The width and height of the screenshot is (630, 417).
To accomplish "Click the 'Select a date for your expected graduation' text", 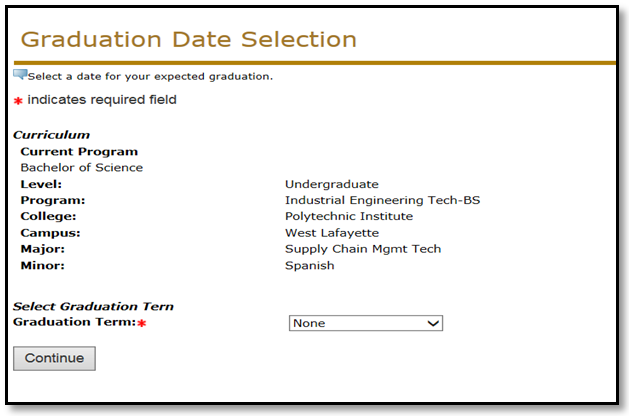I will coord(150,76).
